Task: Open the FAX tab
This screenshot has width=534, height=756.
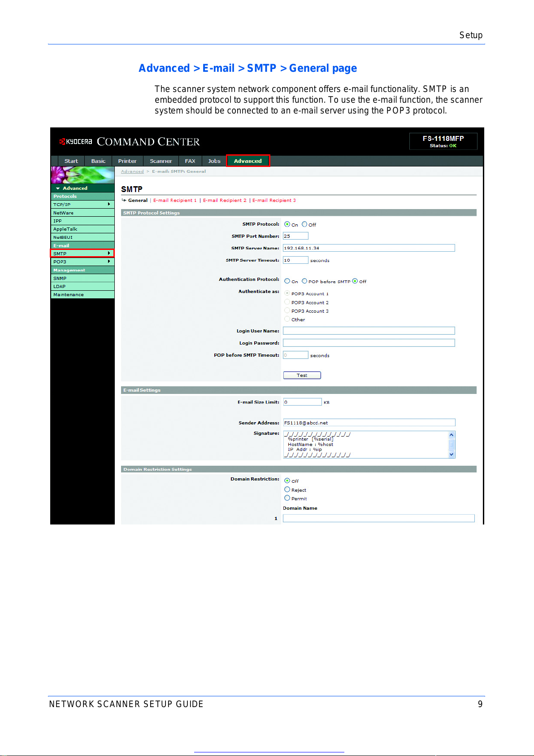Action: pos(190,161)
